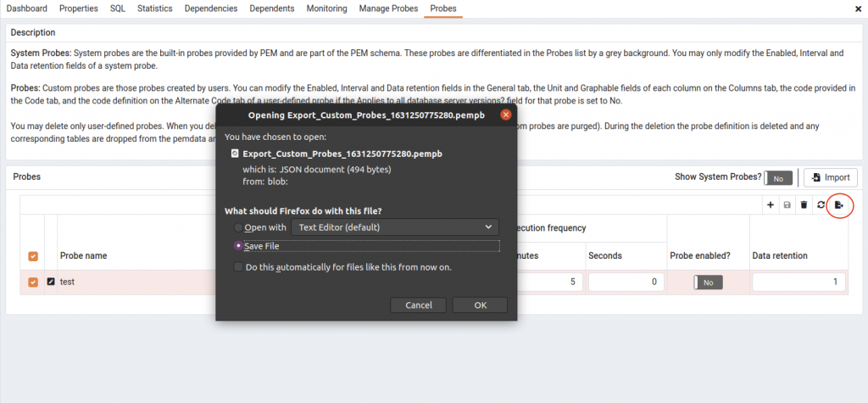Close the Probes panel with the X
The height and width of the screenshot is (403, 868).
(x=859, y=8)
